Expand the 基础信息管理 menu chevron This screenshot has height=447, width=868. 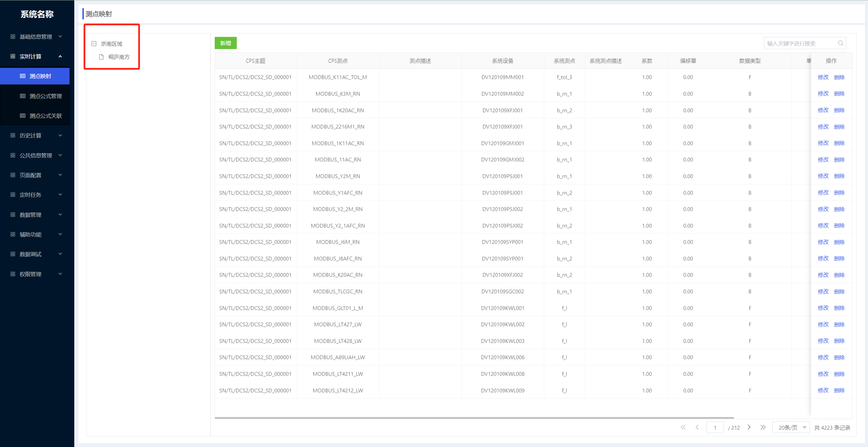[x=60, y=37]
